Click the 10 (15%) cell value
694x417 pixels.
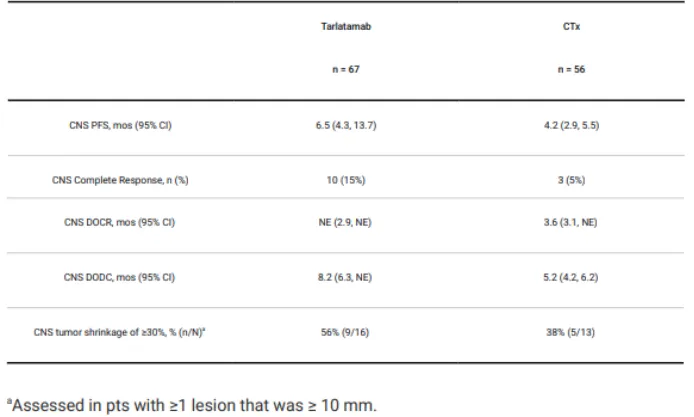tap(346, 180)
